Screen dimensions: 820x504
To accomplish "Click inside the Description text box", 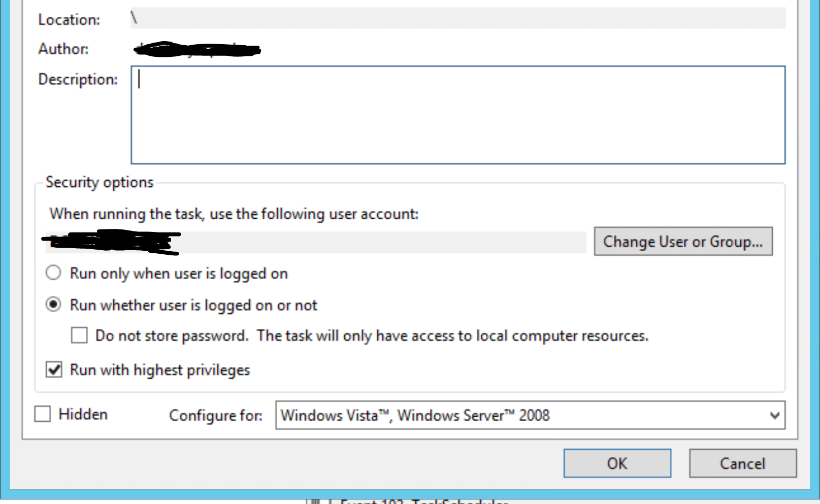I will [457, 115].
